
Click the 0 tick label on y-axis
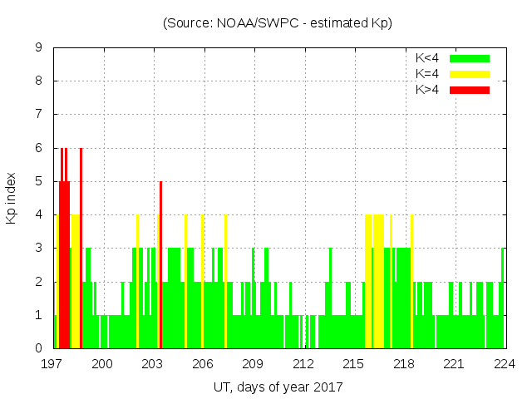(38, 348)
